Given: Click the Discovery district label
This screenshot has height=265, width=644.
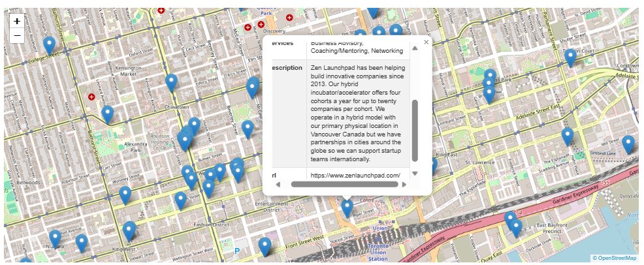Looking at the screenshot, I should [x=274, y=31].
